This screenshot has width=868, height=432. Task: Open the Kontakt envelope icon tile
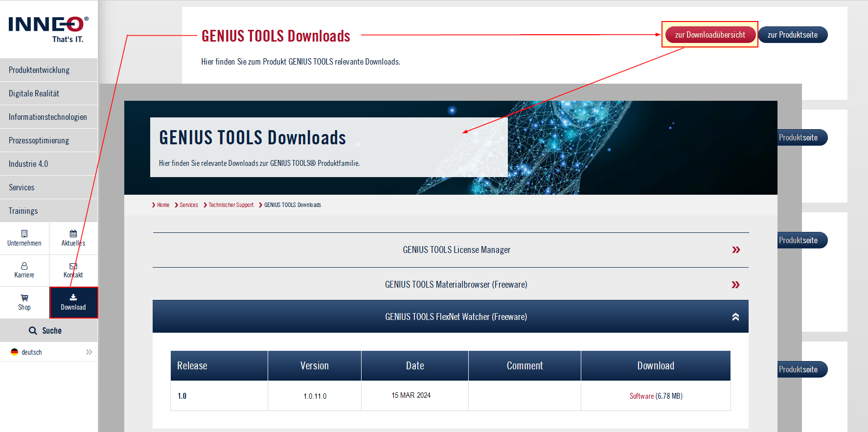[73, 270]
